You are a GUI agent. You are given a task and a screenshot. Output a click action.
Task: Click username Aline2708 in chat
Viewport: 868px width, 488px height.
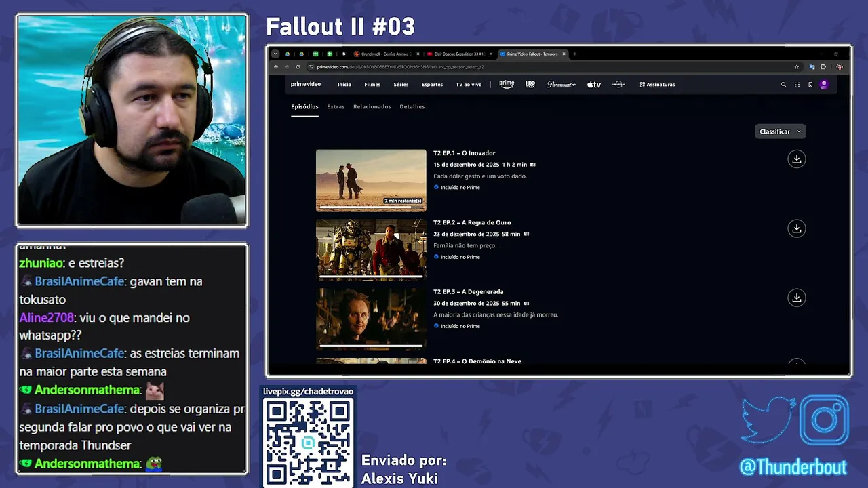tap(46, 318)
